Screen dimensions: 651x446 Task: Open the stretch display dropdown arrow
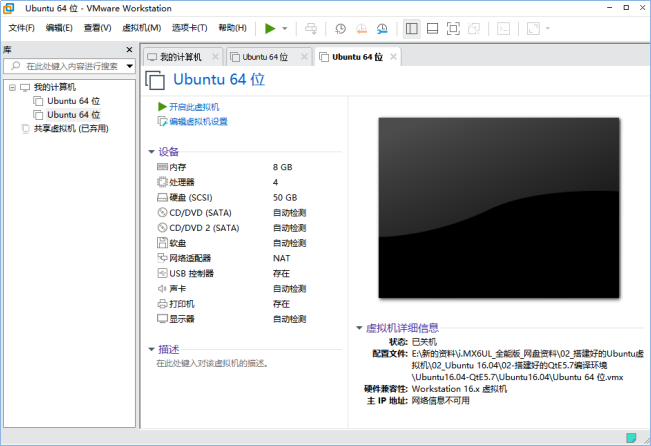pyautogui.click(x=548, y=28)
